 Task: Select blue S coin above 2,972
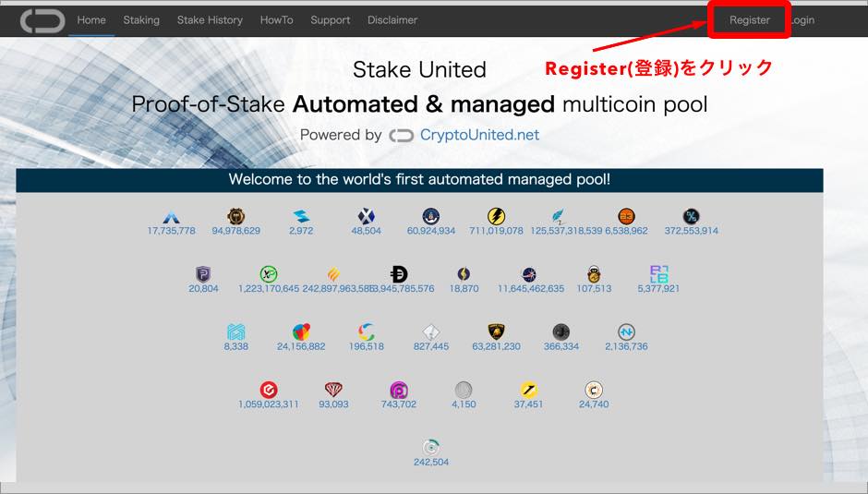point(301,216)
